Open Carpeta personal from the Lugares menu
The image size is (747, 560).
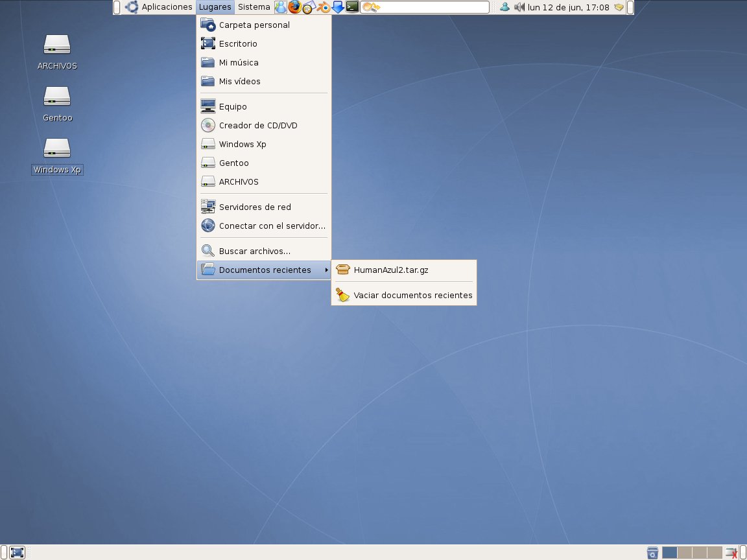click(264, 25)
